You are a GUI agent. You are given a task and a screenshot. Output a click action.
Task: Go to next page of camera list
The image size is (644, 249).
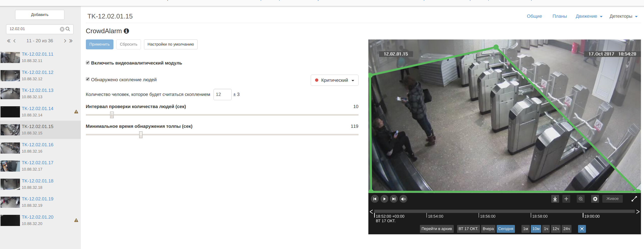click(65, 41)
